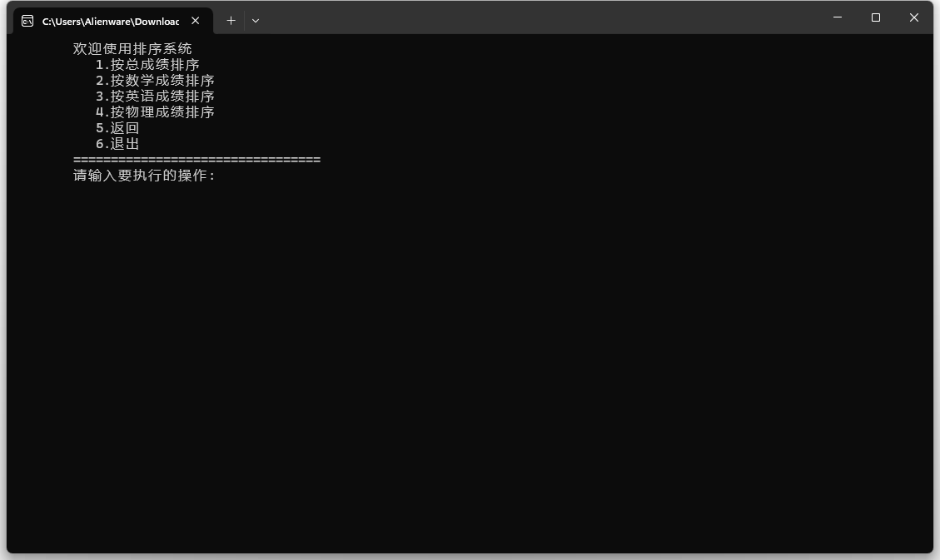Click the line '5.返回'
This screenshot has width=940, height=560.
(117, 127)
